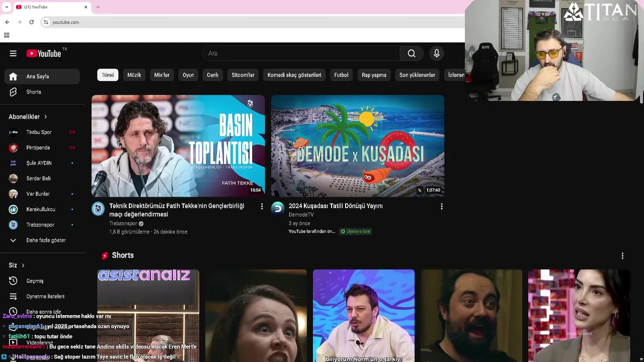Click the Shorts shelf heading icon
The image size is (644, 362).
[x=105, y=255]
